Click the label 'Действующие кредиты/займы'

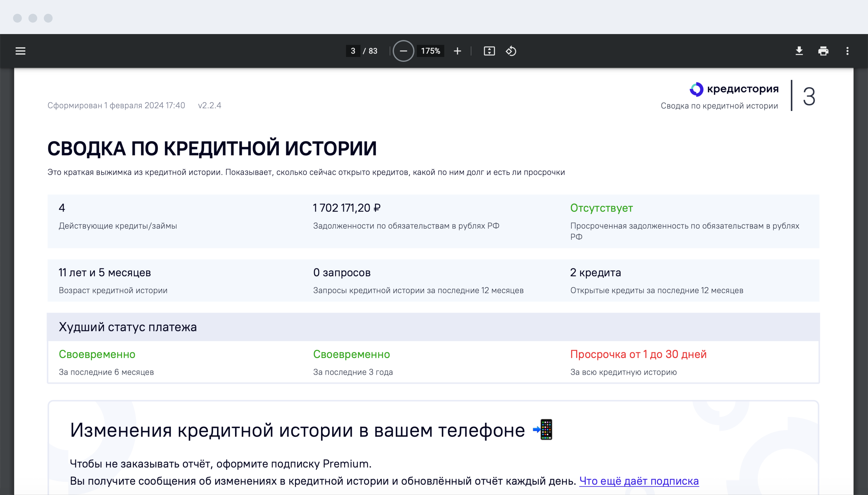(x=118, y=226)
